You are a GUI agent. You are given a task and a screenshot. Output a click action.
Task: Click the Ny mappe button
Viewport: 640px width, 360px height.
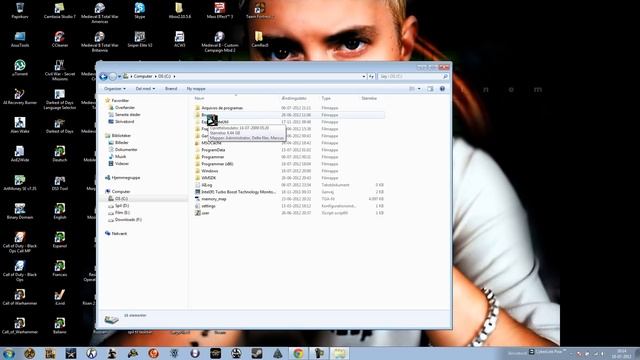[x=196, y=89]
